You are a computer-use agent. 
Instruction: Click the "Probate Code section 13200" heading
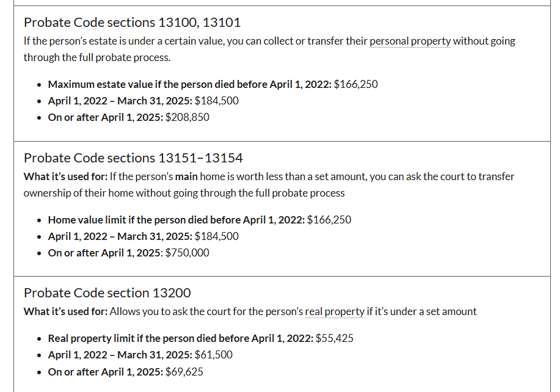click(107, 293)
